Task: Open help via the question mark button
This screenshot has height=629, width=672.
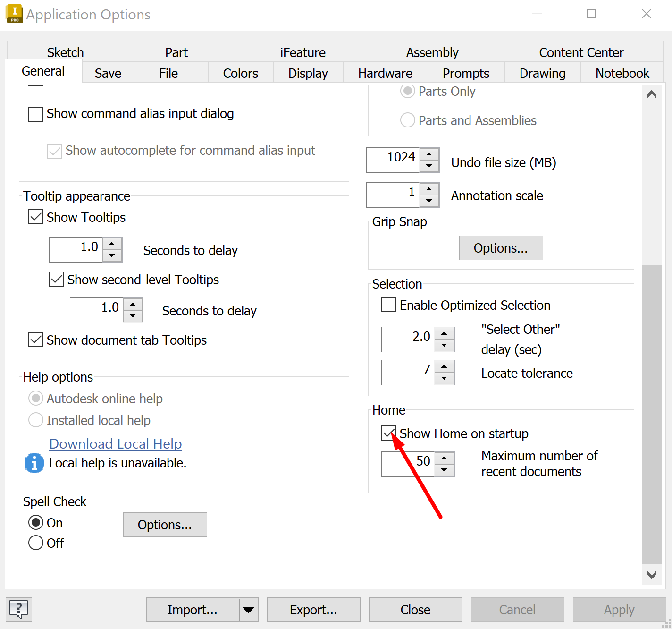Action: pyautogui.click(x=19, y=610)
